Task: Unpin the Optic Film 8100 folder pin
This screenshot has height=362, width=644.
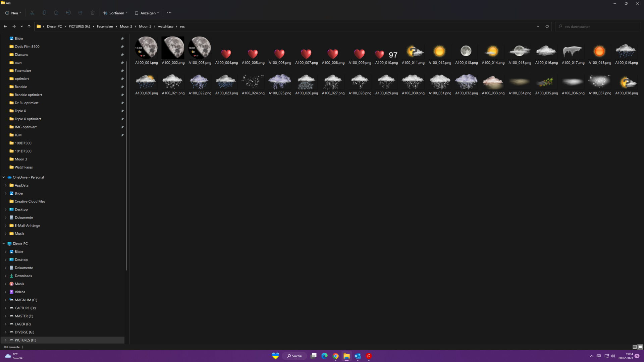Action: [122, 47]
